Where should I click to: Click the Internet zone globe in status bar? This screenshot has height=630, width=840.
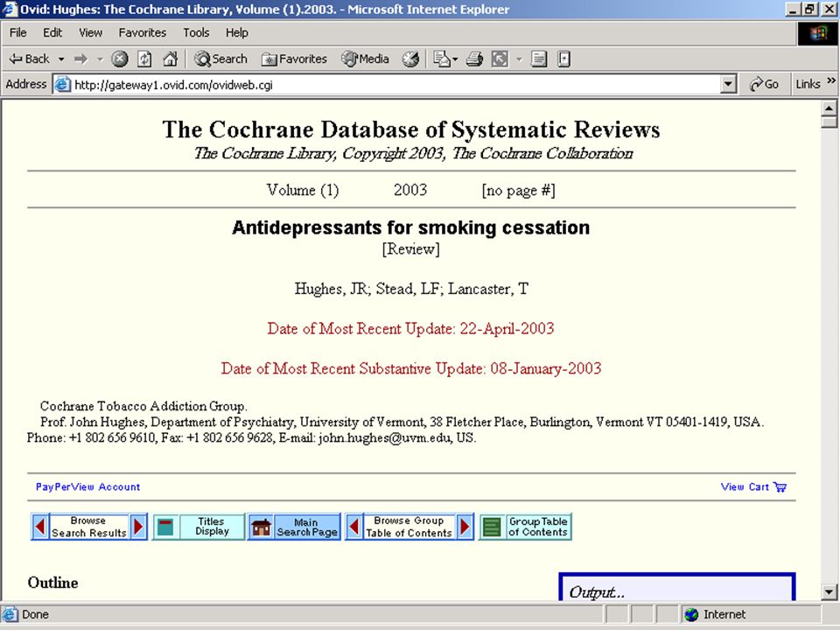tap(691, 614)
